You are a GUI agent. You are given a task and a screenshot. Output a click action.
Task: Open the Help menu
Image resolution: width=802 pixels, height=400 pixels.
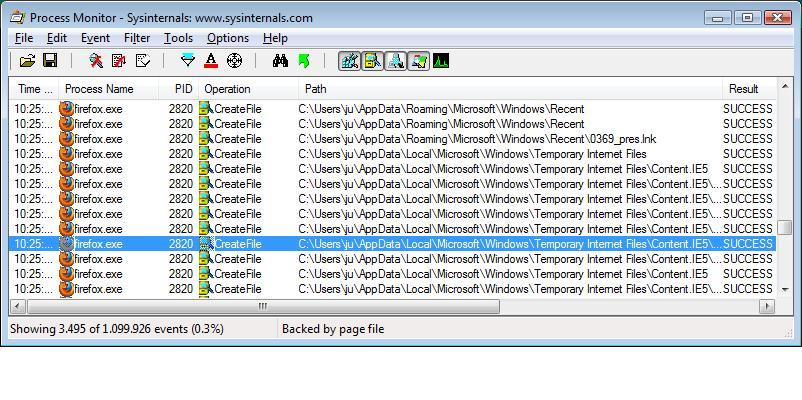click(x=275, y=38)
